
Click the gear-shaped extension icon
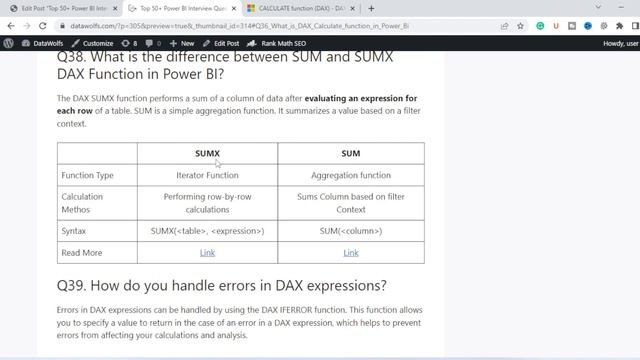tap(604, 26)
